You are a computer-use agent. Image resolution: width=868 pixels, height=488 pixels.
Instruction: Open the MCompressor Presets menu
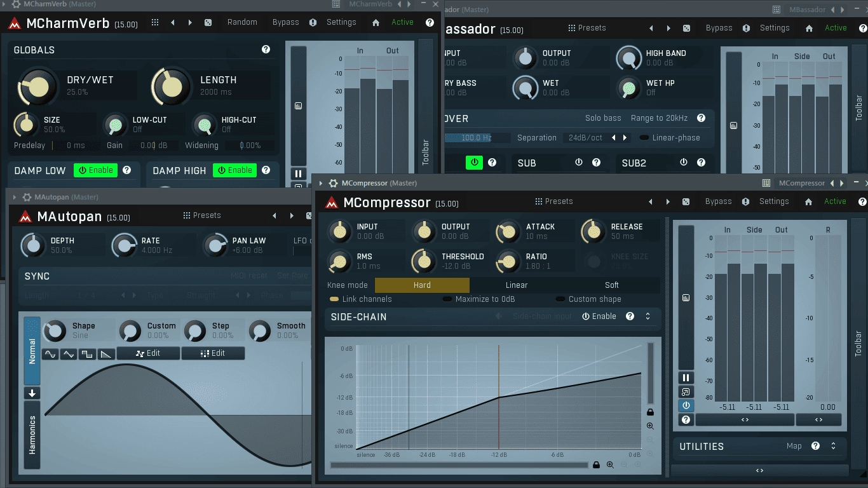pyautogui.click(x=554, y=201)
